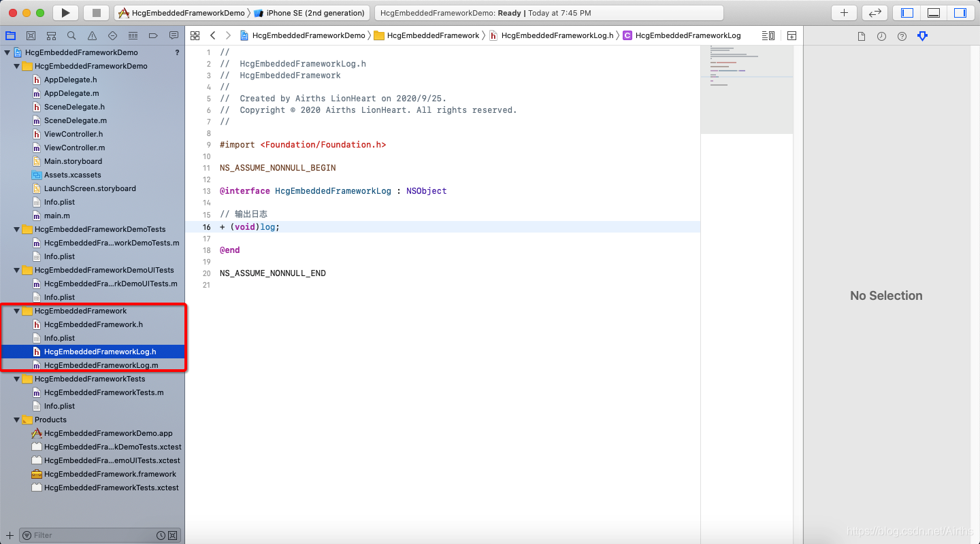980x544 pixels.
Task: Show the File inspector document icon
Action: pyautogui.click(x=862, y=36)
